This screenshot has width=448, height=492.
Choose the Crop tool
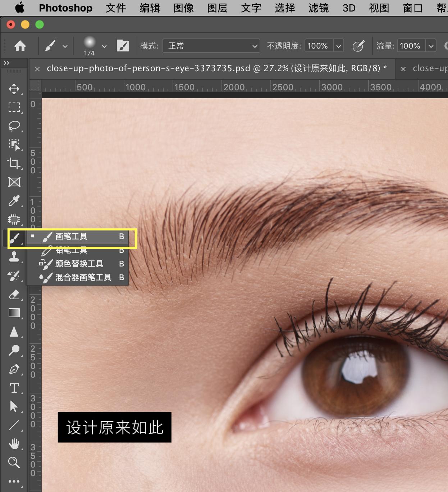pyautogui.click(x=14, y=163)
